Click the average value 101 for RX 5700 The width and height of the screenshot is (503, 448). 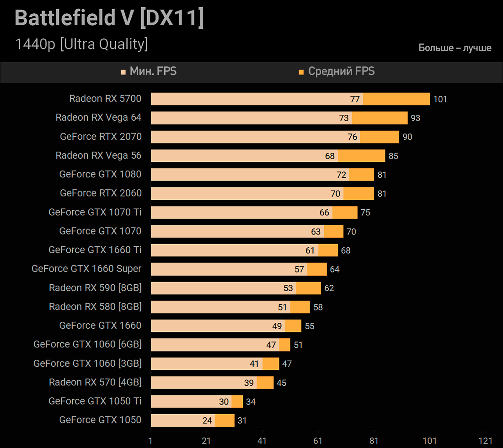(x=440, y=99)
